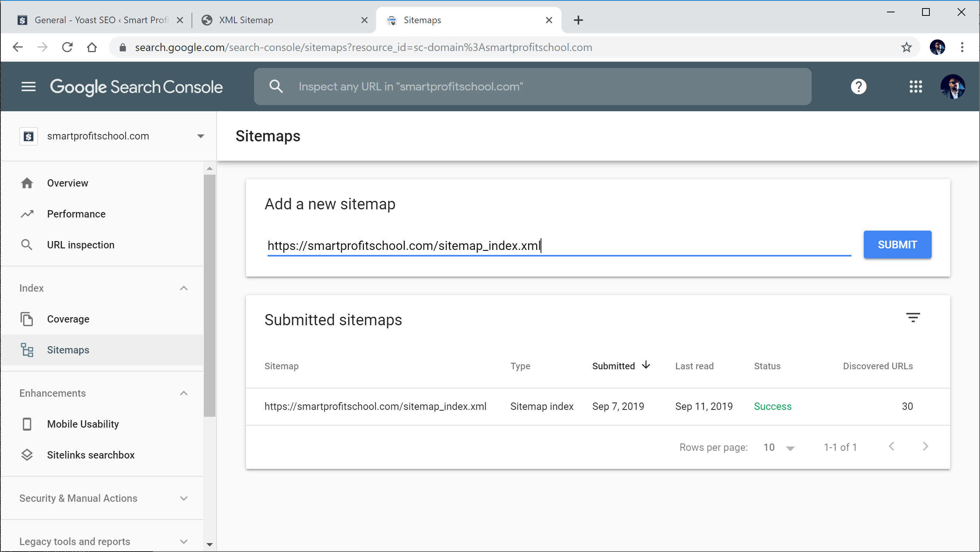This screenshot has width=980, height=552.
Task: Click the search magnifier icon in header
Action: click(276, 87)
